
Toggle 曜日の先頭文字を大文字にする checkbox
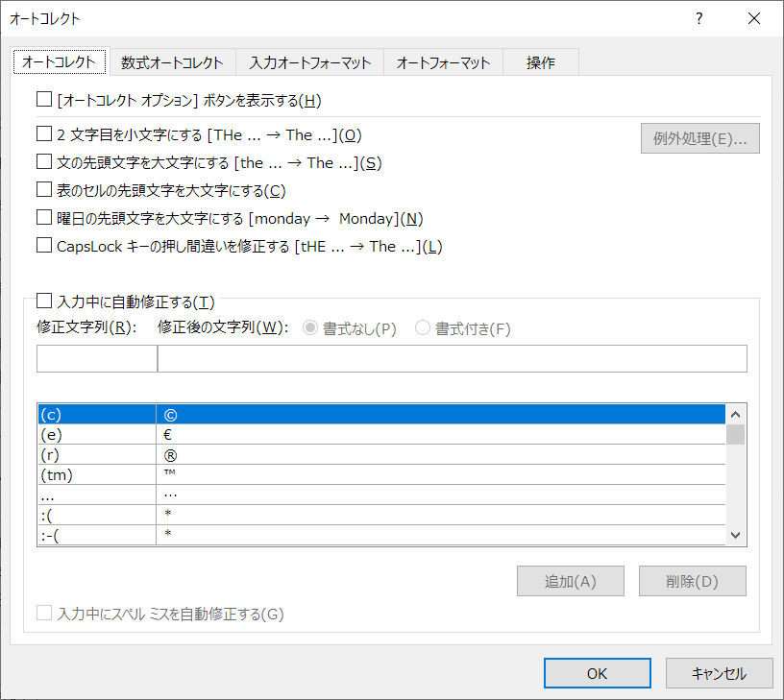[x=43, y=218]
